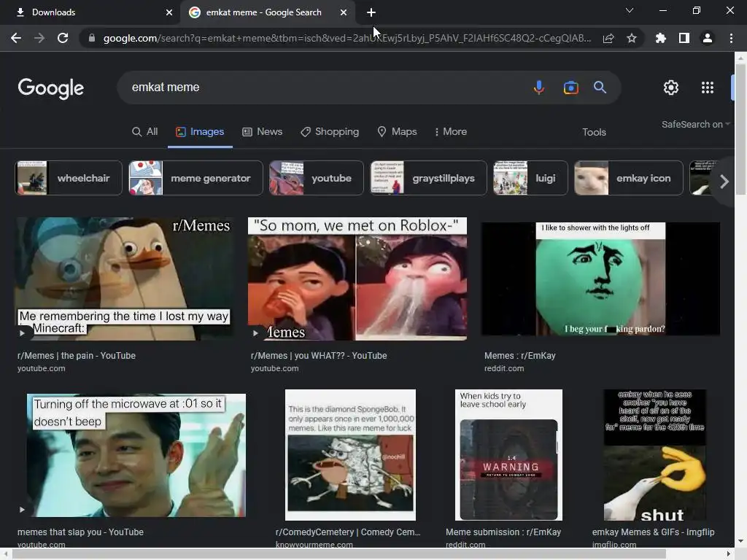Open Chrome's three-dot menu

[731, 38]
